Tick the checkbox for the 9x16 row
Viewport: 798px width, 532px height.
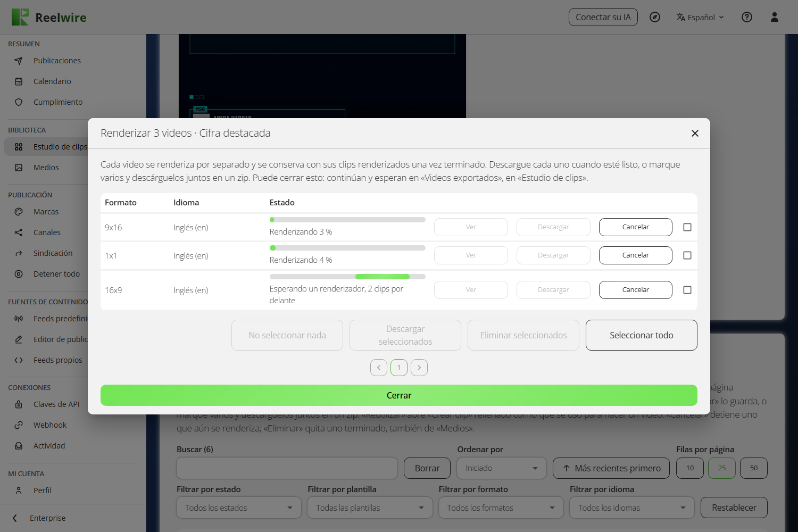(x=687, y=227)
